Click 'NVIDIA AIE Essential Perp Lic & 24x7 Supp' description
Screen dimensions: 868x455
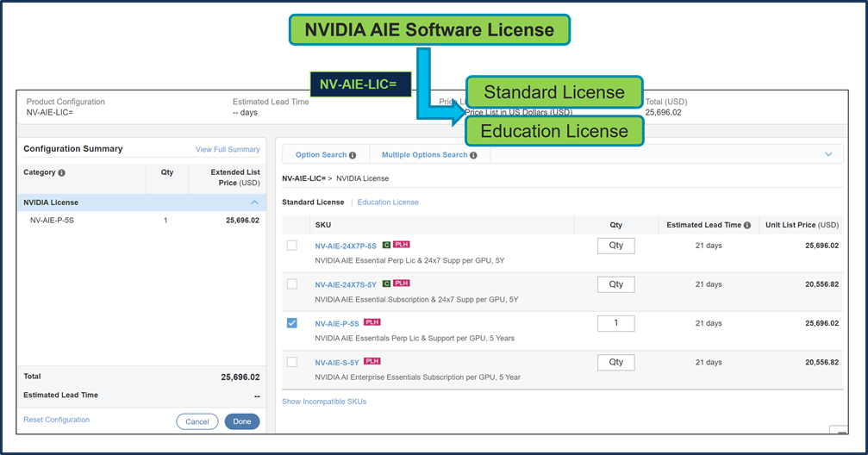point(409,260)
